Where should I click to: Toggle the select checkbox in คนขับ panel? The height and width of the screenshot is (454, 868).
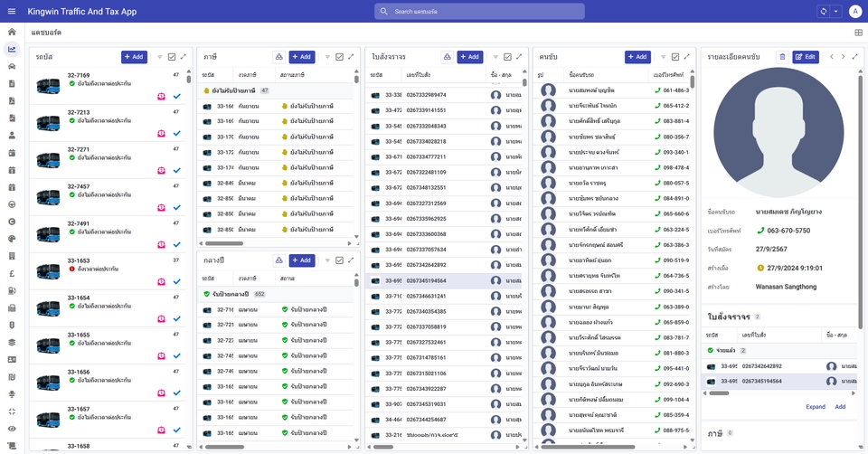(675, 57)
